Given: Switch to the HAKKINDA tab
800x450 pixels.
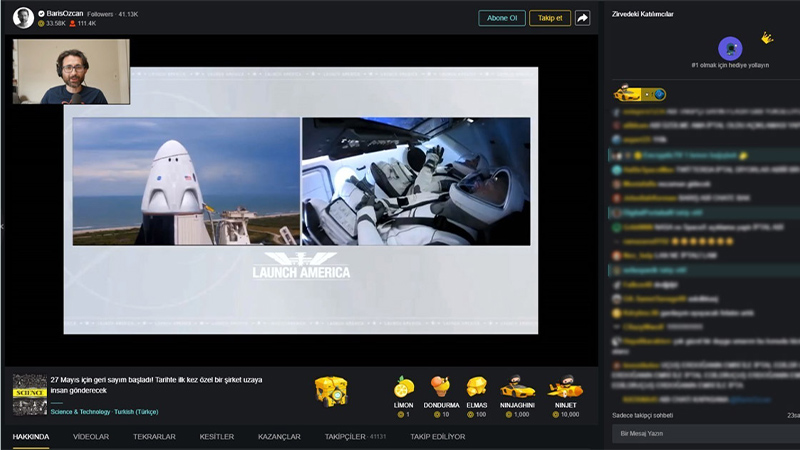Looking at the screenshot, I should (31, 437).
